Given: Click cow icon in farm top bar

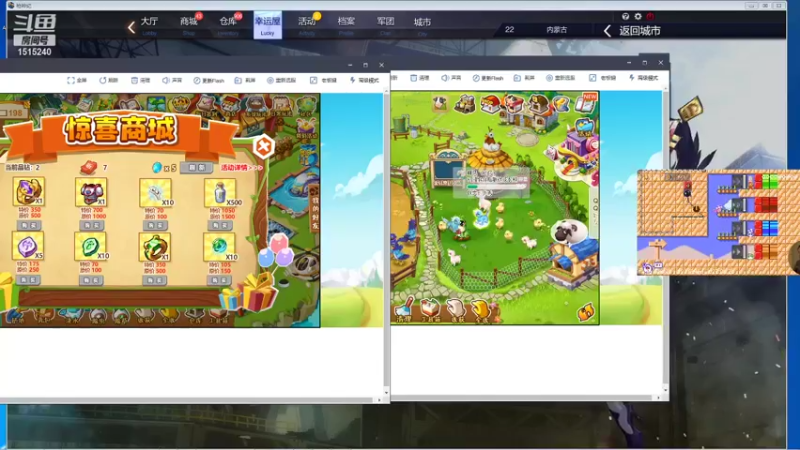Looking at the screenshot, I should (x=439, y=104).
